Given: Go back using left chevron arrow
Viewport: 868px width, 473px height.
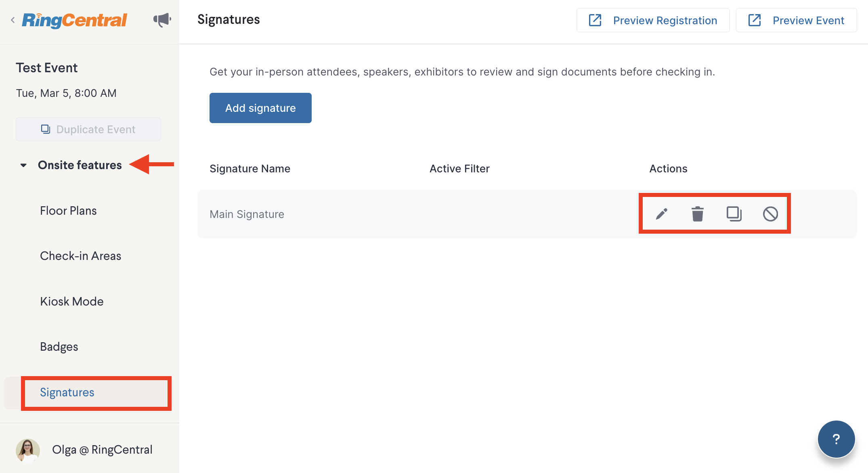Looking at the screenshot, I should 13,20.
